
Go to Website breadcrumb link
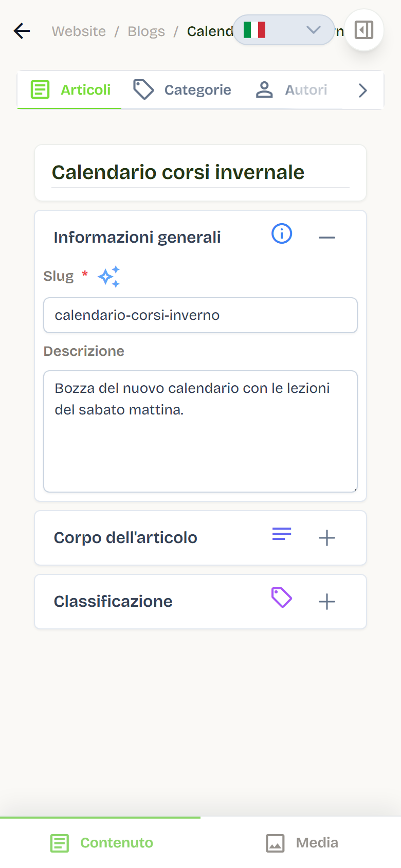coord(79,31)
